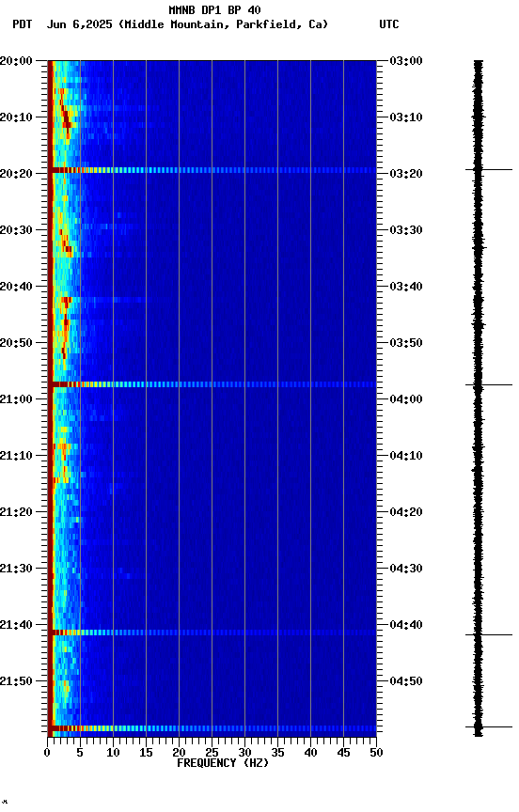Click the '20:10' PDT time label
This screenshot has width=519, height=812.
coord(16,117)
